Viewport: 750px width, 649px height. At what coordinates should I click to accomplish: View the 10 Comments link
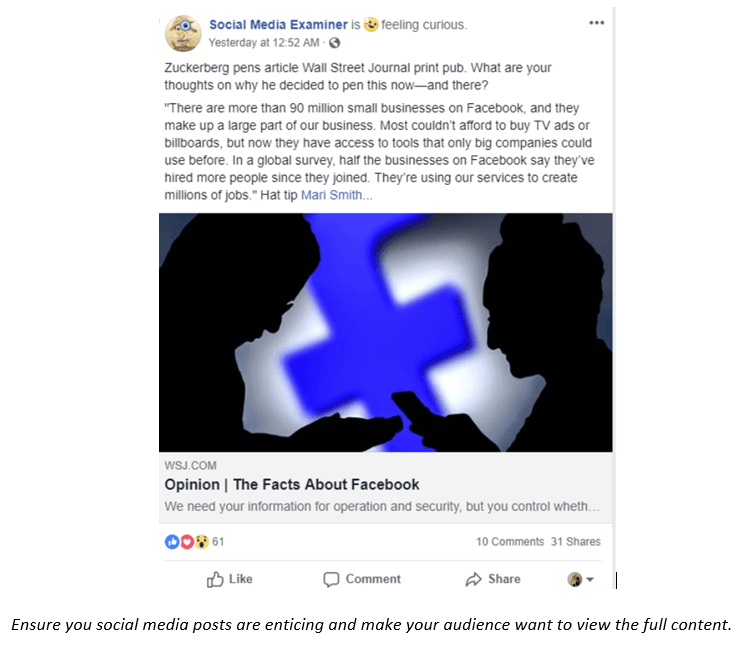pyautogui.click(x=509, y=542)
